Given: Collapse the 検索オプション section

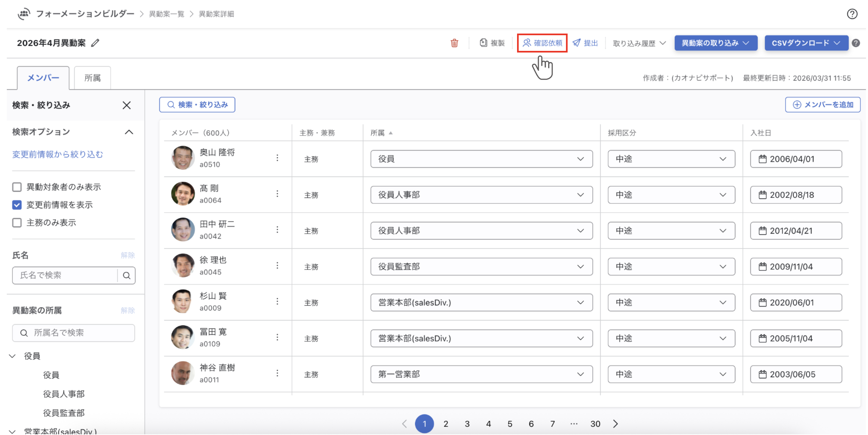Looking at the screenshot, I should (129, 132).
